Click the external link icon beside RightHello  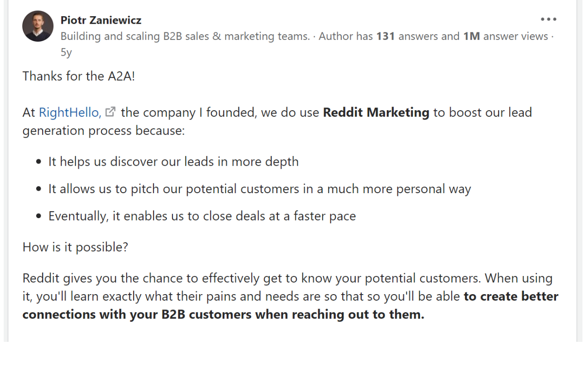click(x=110, y=112)
